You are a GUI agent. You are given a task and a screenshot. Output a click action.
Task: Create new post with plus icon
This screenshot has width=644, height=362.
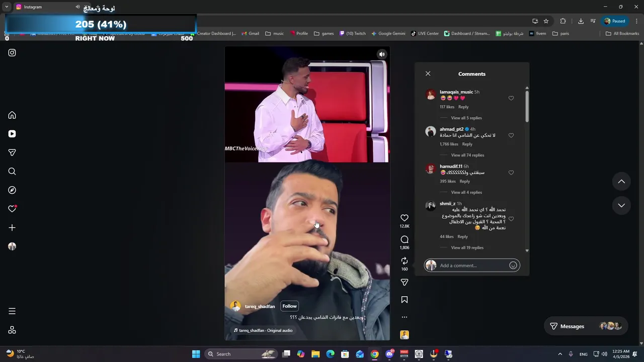pyautogui.click(x=12, y=228)
